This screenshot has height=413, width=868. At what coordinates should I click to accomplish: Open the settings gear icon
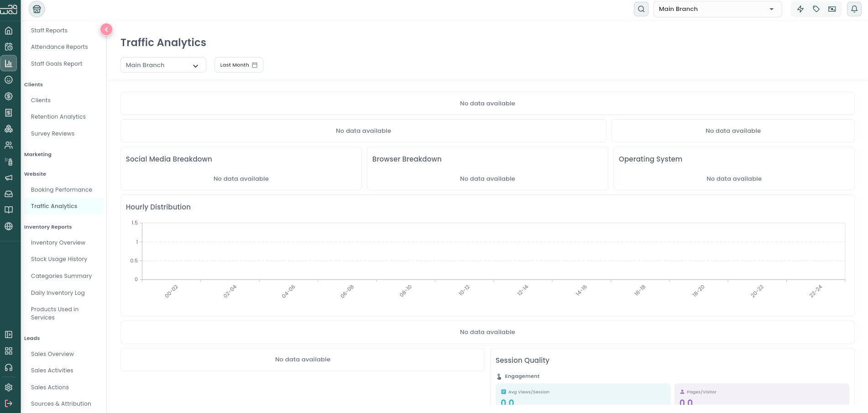click(x=9, y=387)
